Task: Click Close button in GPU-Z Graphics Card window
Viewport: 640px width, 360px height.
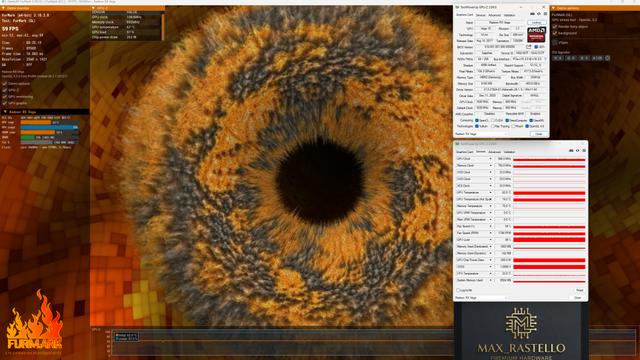Action: (538, 134)
